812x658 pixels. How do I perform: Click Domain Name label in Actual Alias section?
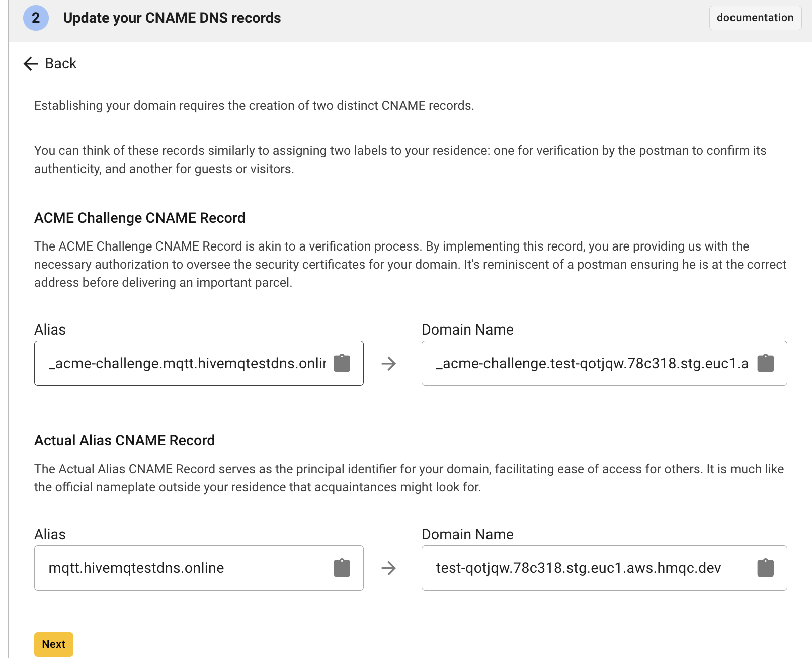467,534
